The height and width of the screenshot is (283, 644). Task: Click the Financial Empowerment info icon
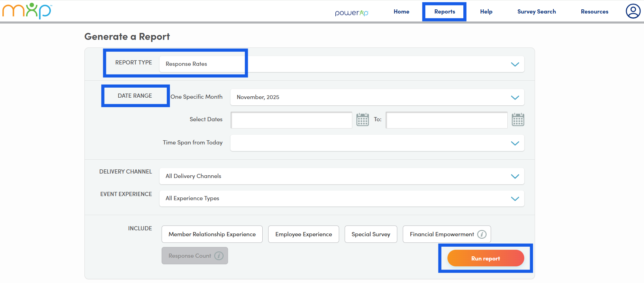(482, 235)
